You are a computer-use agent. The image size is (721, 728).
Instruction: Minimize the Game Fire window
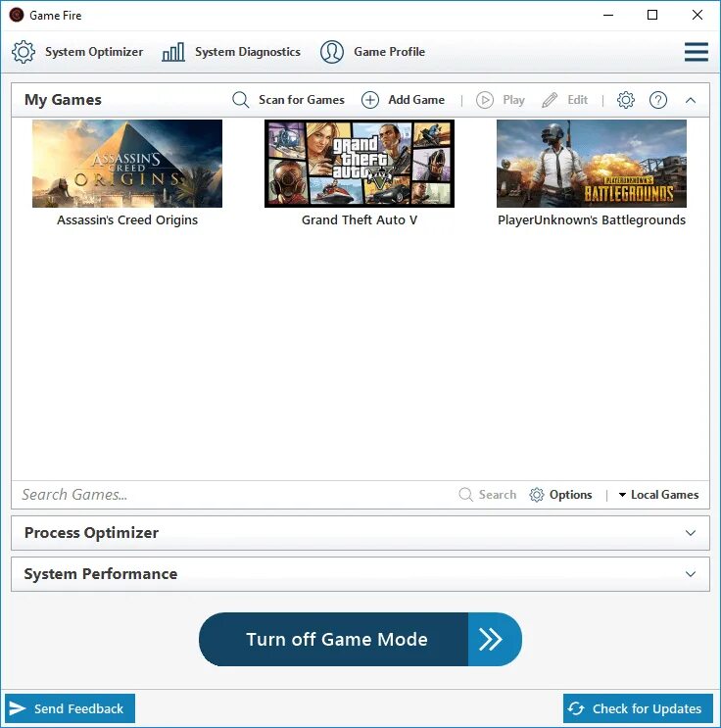click(608, 15)
